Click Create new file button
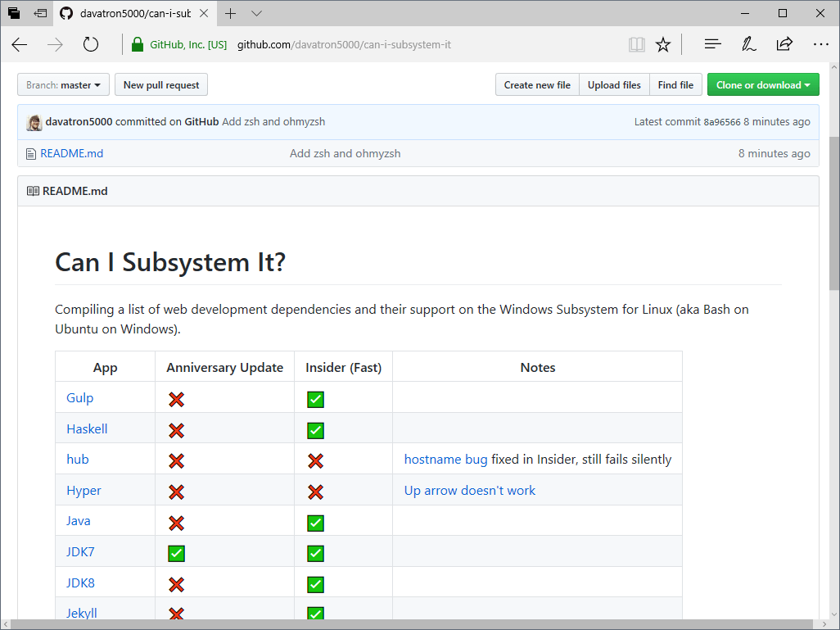Screen dimensions: 840x630 [537, 84]
